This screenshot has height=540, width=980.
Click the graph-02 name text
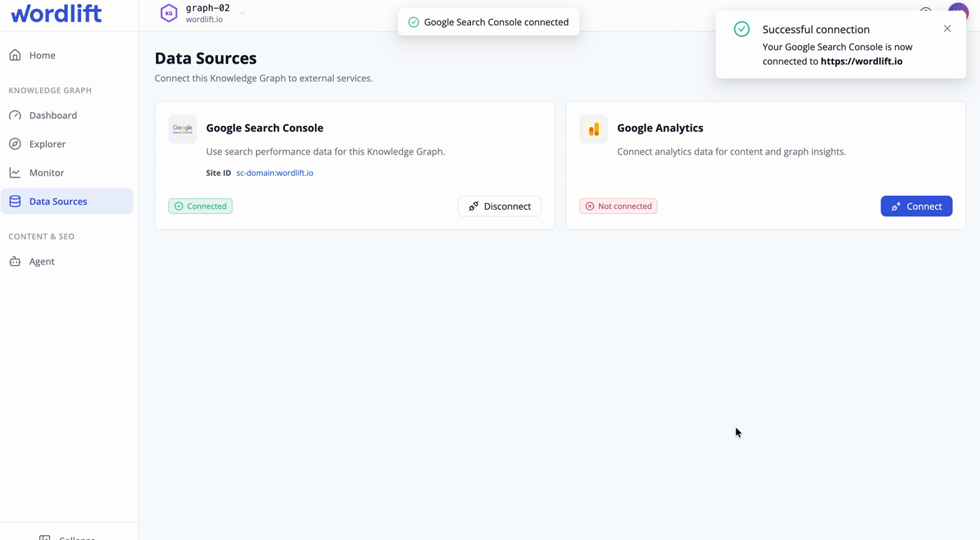point(208,8)
